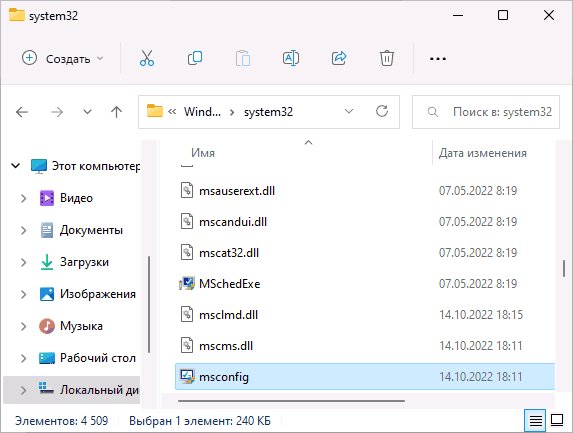The height and width of the screenshot is (433, 573).
Task: Click the mscms.dll file icon
Action: [187, 346]
